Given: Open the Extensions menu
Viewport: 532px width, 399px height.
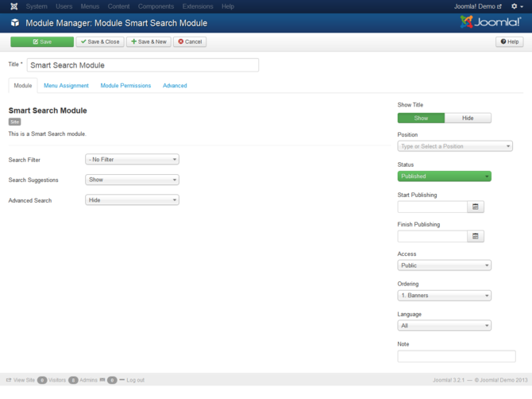Looking at the screenshot, I should [x=198, y=6].
